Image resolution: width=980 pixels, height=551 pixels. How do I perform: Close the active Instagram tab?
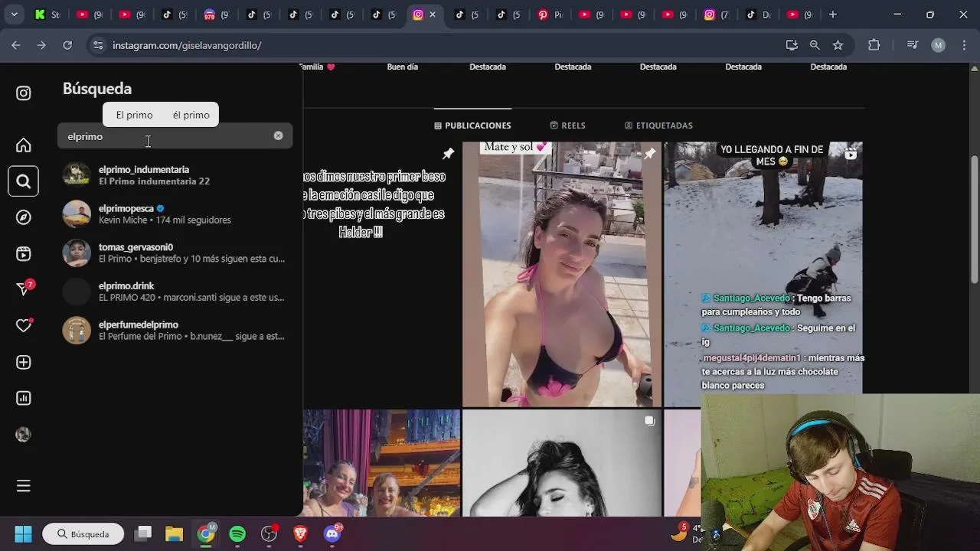(433, 15)
